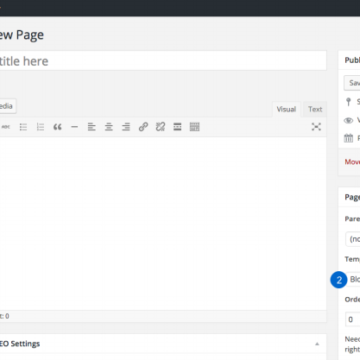The image size is (360, 360).
Task: Insert a bulleted list
Action: (23, 127)
